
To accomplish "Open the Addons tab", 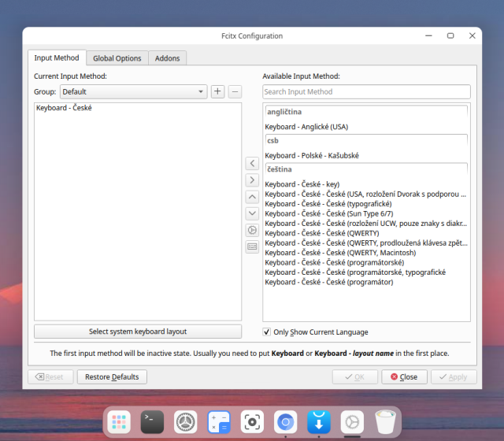I will tap(167, 58).
